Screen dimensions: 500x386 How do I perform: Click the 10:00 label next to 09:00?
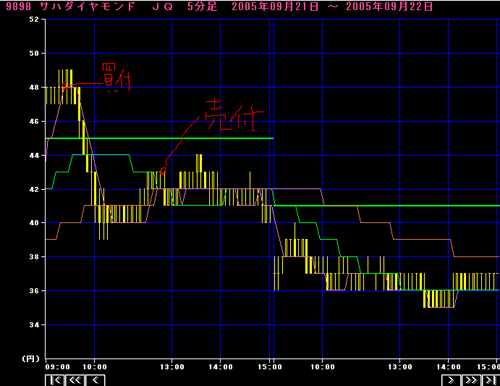coord(95,367)
